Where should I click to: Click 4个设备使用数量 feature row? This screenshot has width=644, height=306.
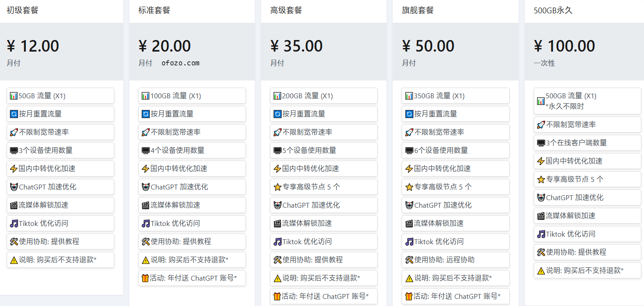click(192, 150)
